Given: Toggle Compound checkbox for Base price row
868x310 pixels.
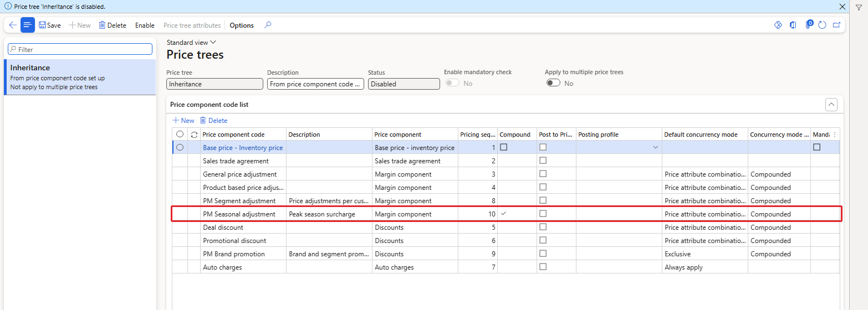Looking at the screenshot, I should tap(503, 147).
